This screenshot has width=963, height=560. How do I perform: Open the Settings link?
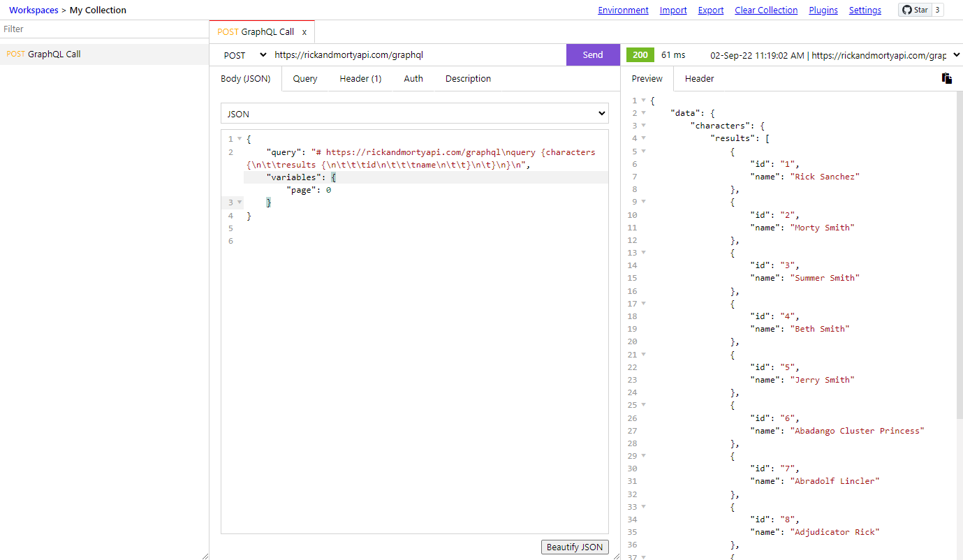(x=865, y=10)
